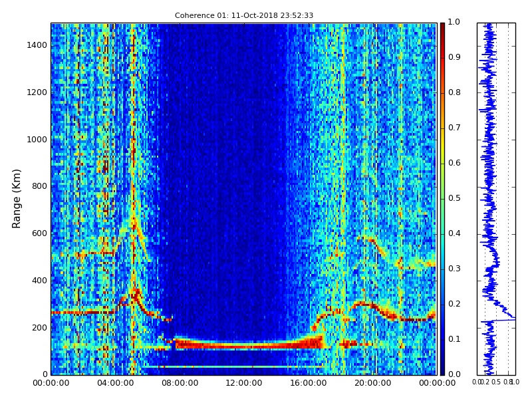Click the 20:00:00 time axis label
This screenshot has height=399, width=532.
(x=373, y=383)
